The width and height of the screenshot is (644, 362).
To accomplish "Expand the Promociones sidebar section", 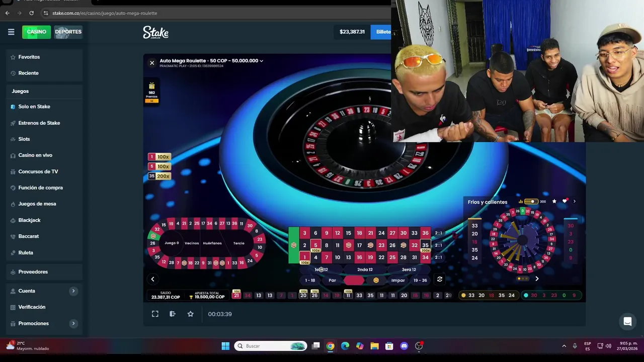I will pyautogui.click(x=73, y=323).
